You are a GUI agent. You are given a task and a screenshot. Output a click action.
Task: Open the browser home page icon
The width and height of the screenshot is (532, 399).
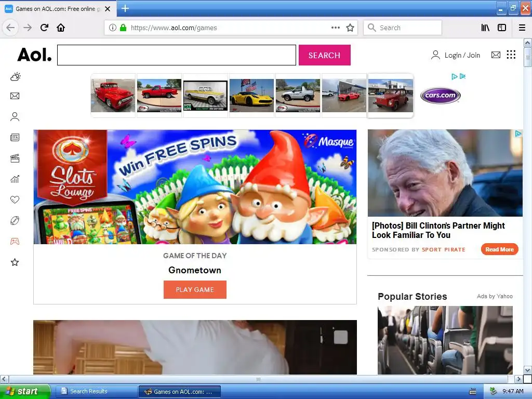pyautogui.click(x=61, y=28)
